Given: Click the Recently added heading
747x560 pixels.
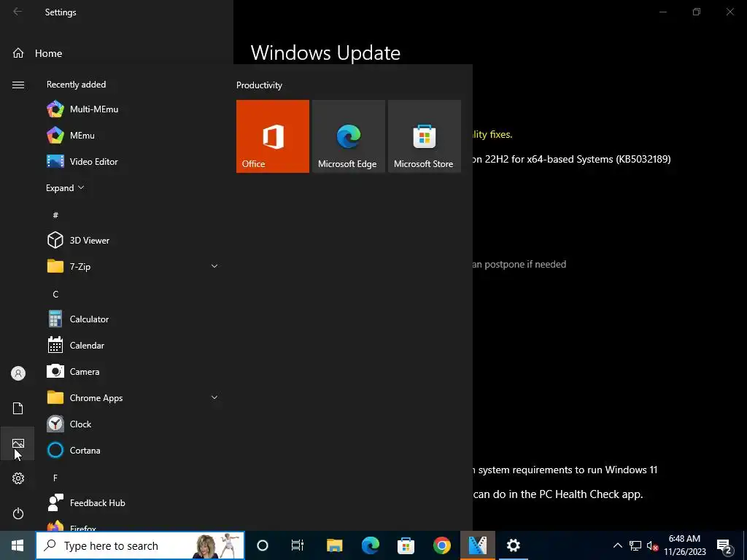Looking at the screenshot, I should tap(76, 85).
